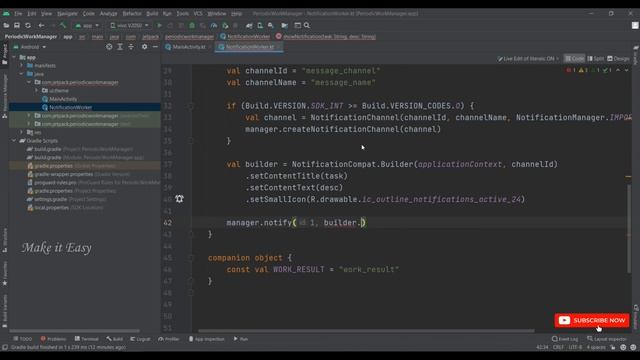640x360 pixels.
Task: Click Save All toolbar icon
Action: [x=17, y=25]
